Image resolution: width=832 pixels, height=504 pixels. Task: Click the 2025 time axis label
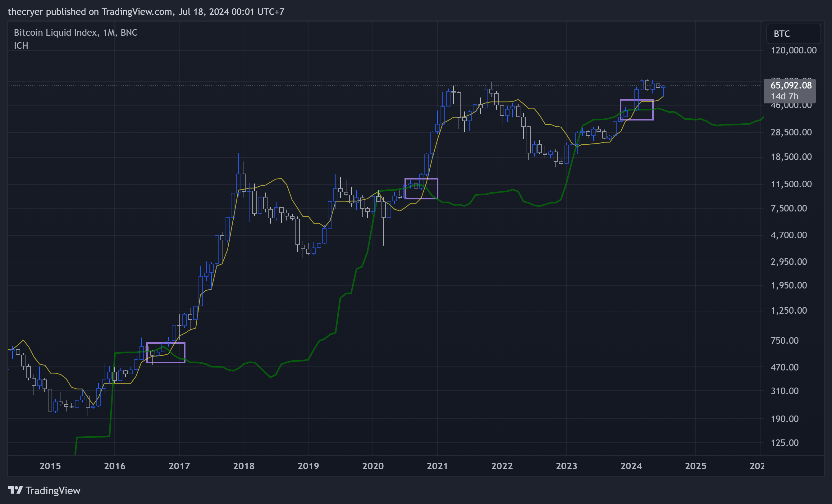pyautogui.click(x=696, y=466)
